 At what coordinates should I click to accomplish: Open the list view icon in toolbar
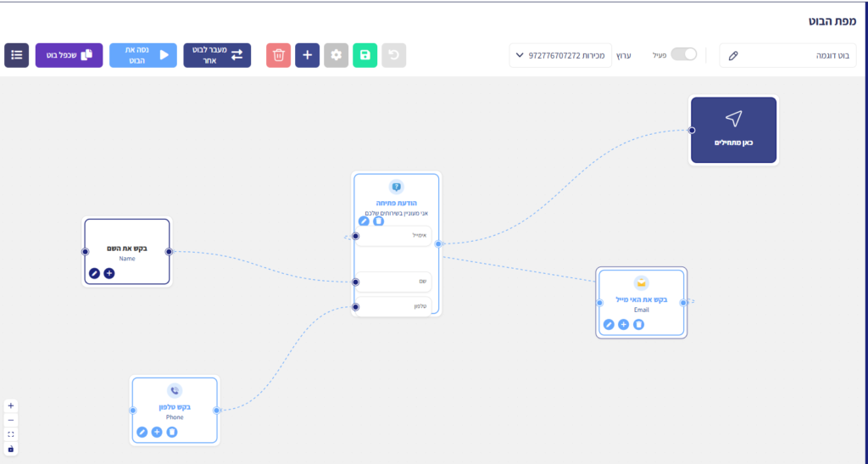click(x=17, y=55)
